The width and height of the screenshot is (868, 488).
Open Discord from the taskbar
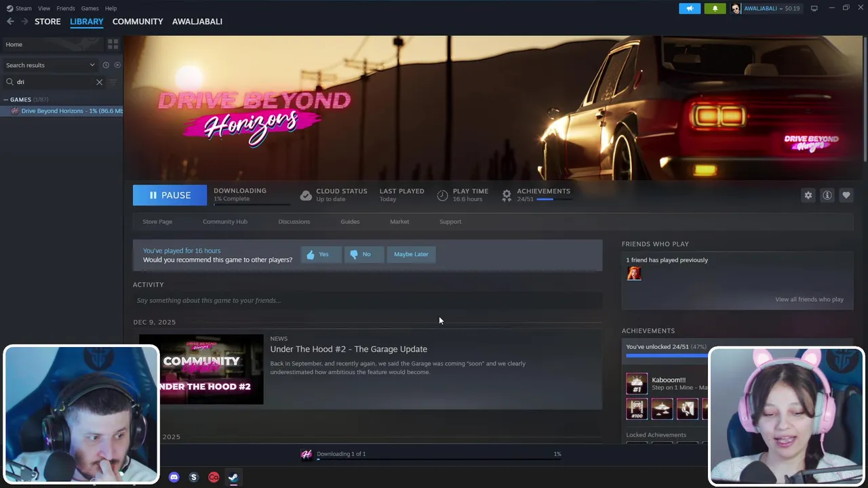174,477
